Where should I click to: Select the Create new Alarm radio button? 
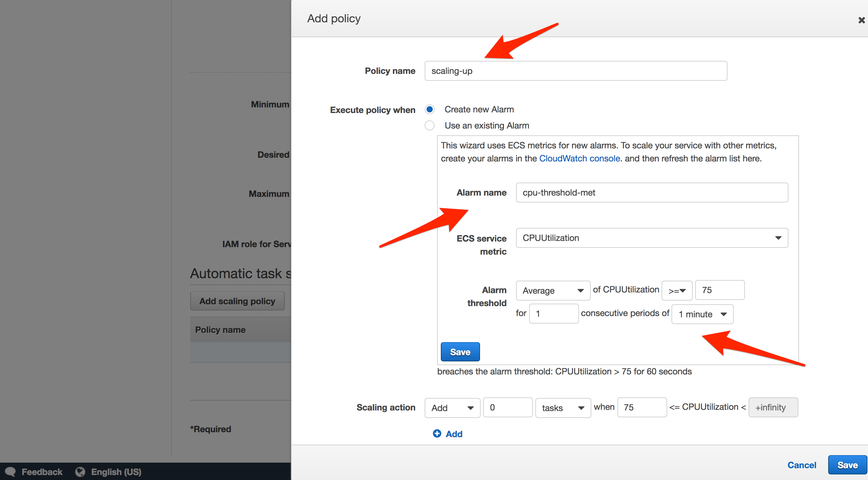(429, 109)
